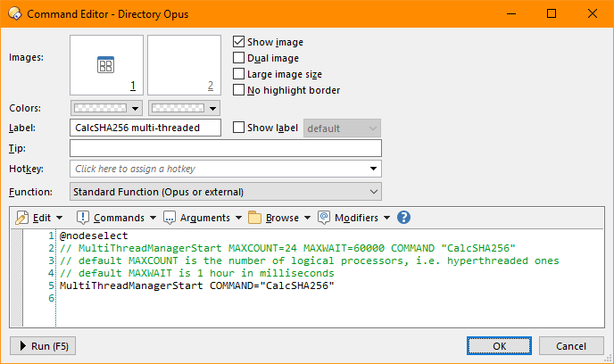614x364 pixels.
Task: Click the editor's left margin gutter
Action: [16, 277]
